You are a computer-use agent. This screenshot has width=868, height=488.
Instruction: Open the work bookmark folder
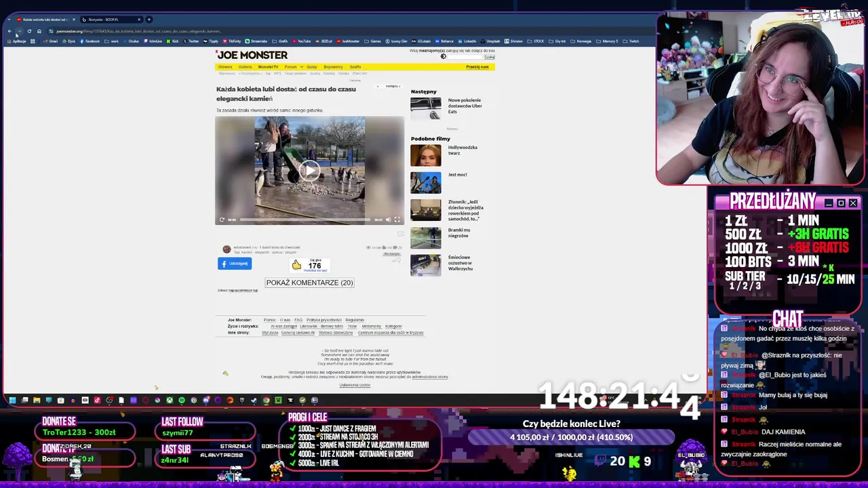pos(112,41)
